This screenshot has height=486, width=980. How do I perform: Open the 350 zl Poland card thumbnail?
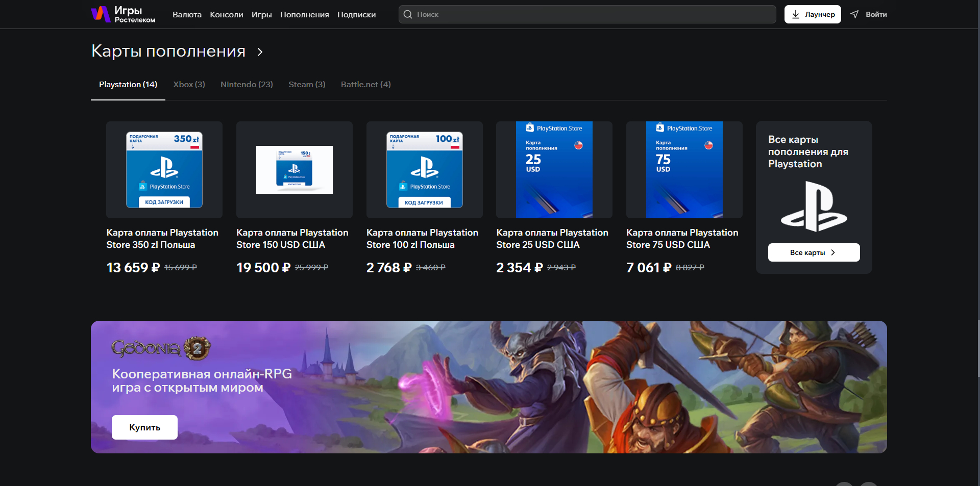(x=164, y=170)
